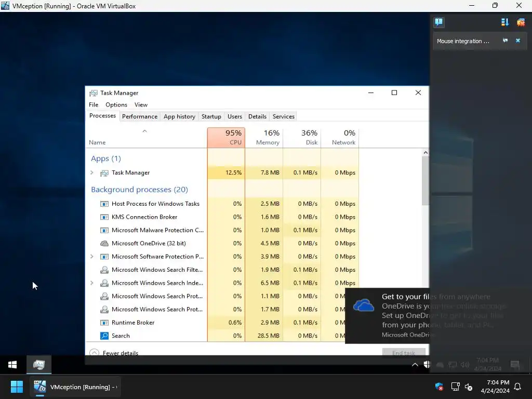Click the Microsoft Software Protection process icon

point(104,257)
